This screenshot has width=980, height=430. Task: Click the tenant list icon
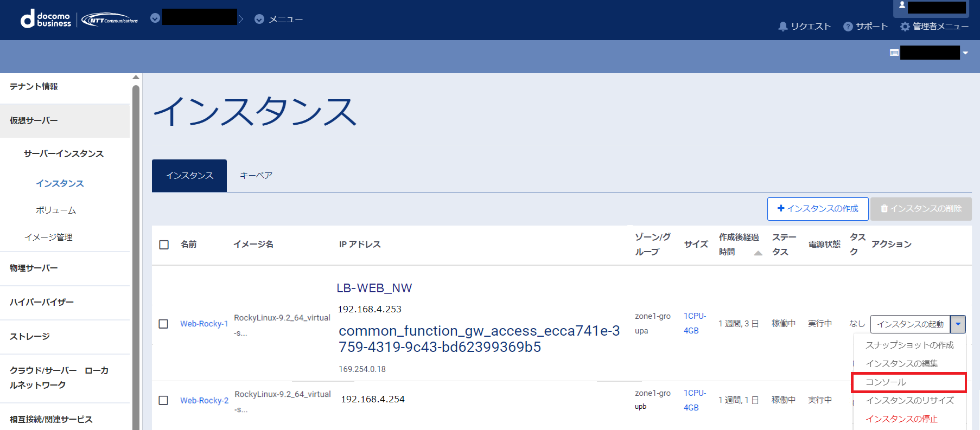(x=894, y=53)
